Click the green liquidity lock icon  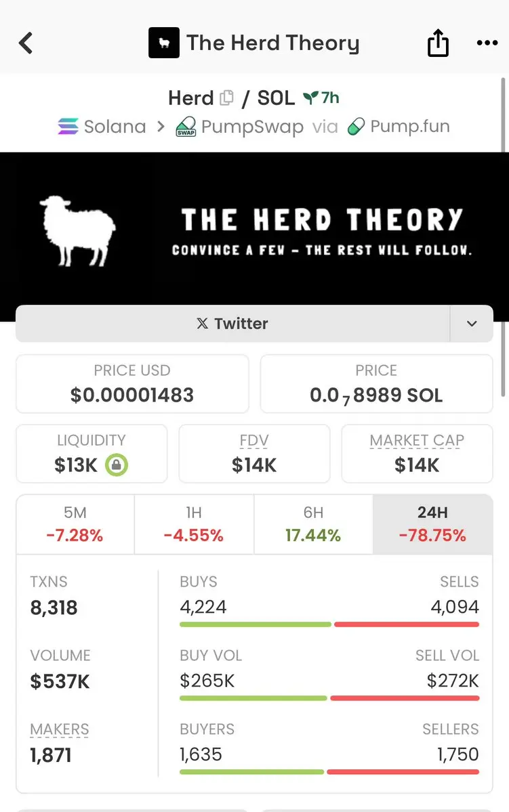click(117, 465)
